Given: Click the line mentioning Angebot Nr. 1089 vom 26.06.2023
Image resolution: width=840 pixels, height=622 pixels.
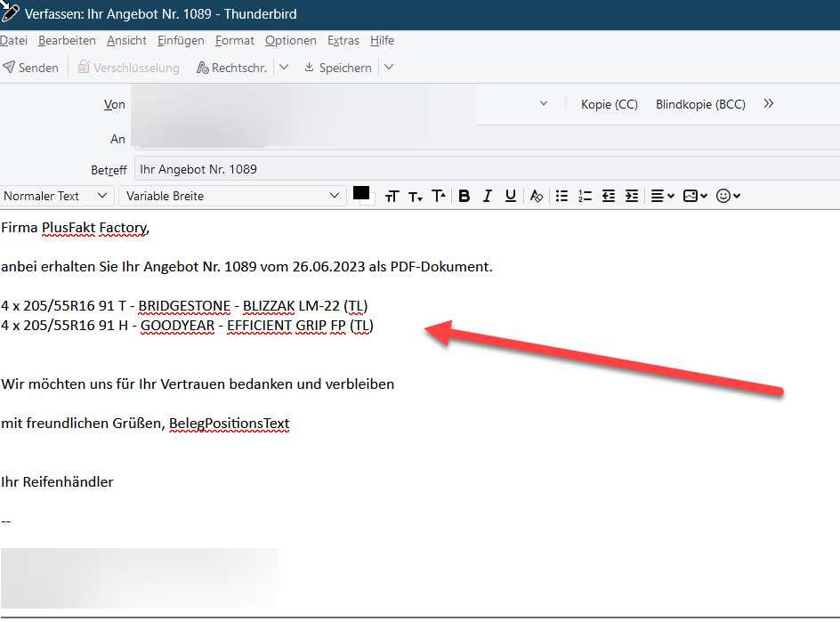Looking at the screenshot, I should 246,267.
